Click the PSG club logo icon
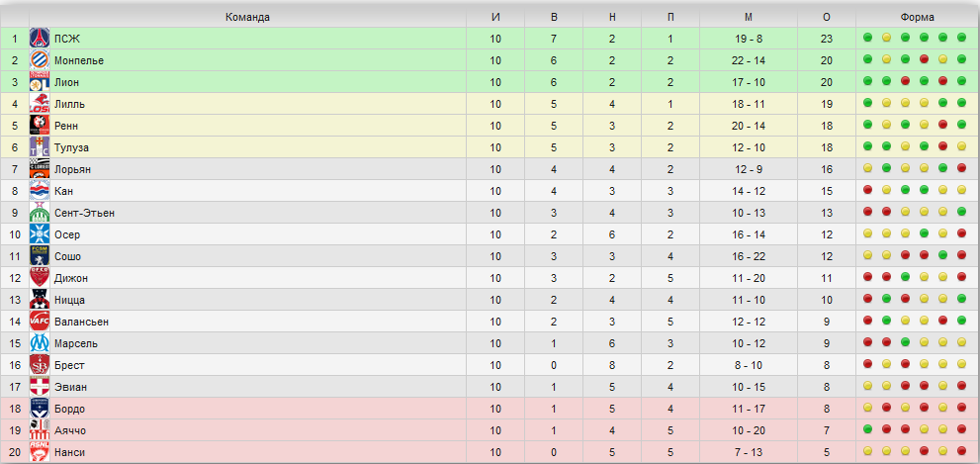Viewport: 980px width, 464px height. coord(40,40)
